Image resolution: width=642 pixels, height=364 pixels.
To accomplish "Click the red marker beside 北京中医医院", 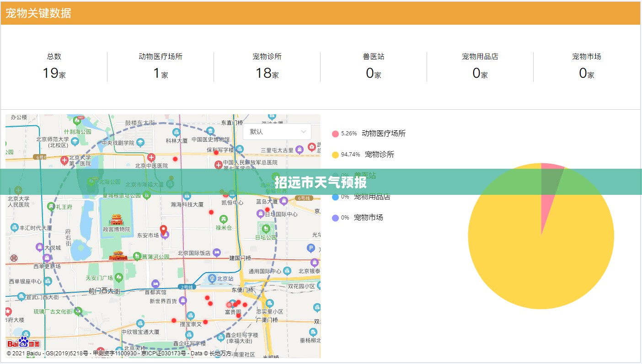I will pyautogui.click(x=175, y=159).
